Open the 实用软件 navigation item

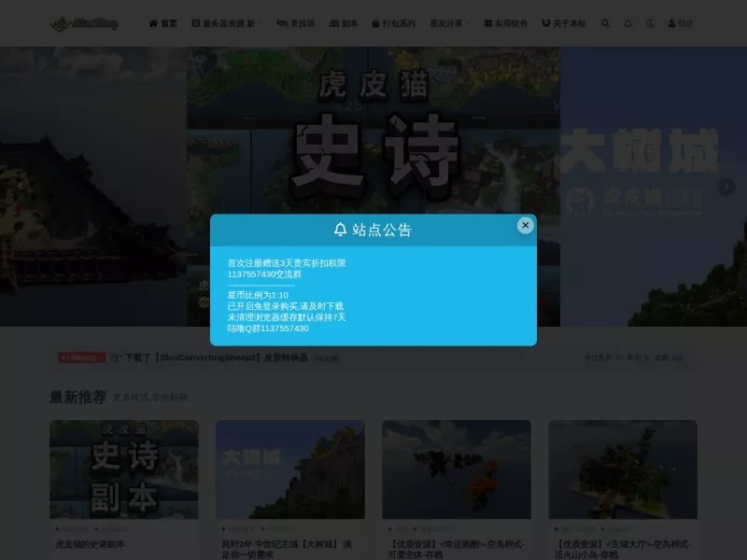506,23
